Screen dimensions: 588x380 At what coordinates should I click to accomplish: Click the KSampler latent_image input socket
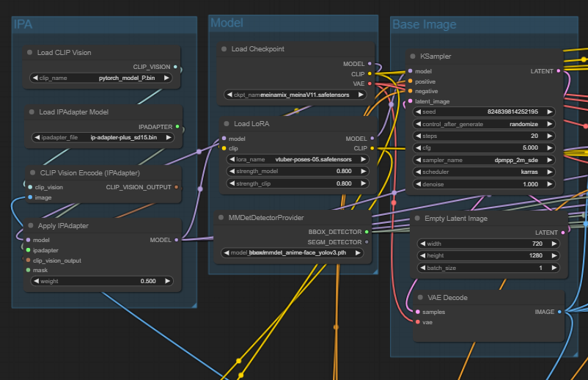(x=411, y=101)
